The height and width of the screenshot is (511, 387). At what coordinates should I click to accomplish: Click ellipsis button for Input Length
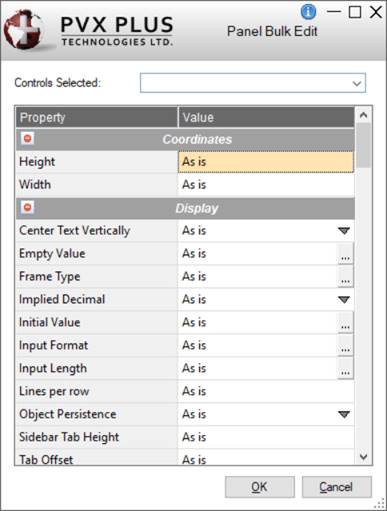[x=345, y=369]
